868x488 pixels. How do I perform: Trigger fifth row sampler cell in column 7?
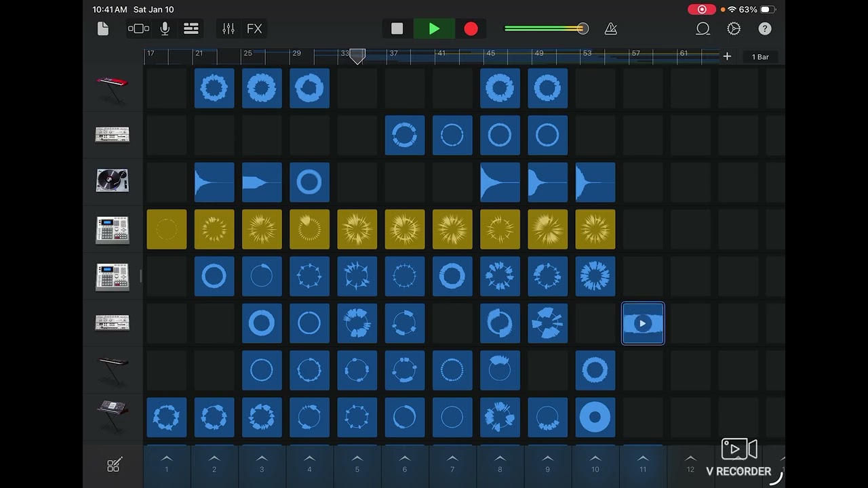(x=452, y=277)
